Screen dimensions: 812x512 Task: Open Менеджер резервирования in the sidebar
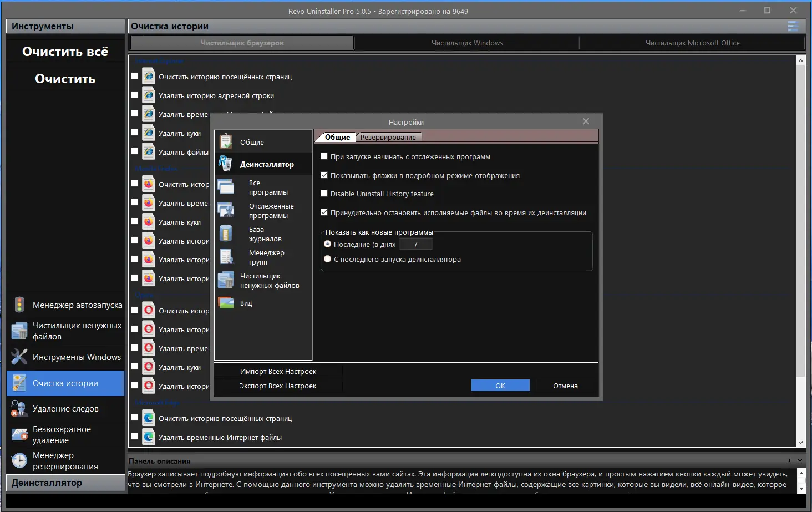[x=65, y=461]
